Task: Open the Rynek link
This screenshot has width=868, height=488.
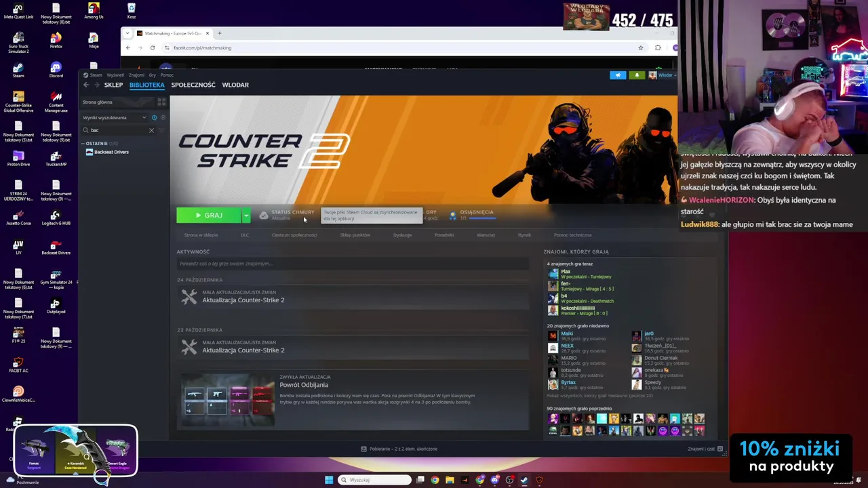Action: tap(524, 235)
